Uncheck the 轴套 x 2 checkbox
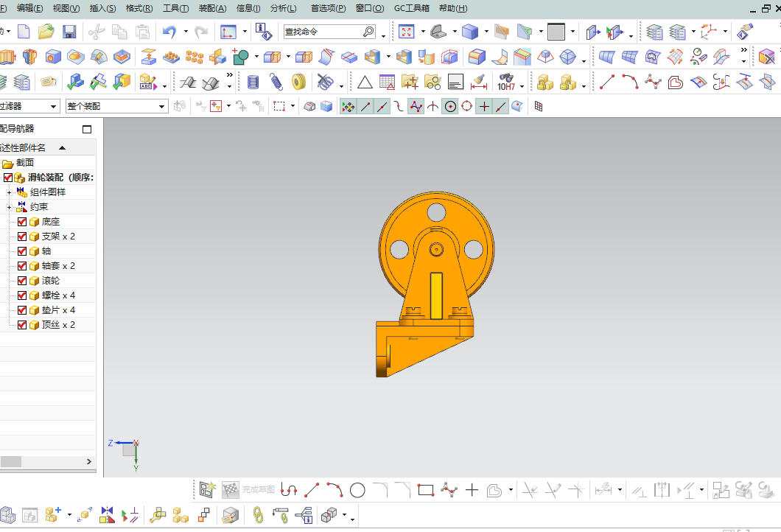The image size is (781, 532). tap(22, 265)
